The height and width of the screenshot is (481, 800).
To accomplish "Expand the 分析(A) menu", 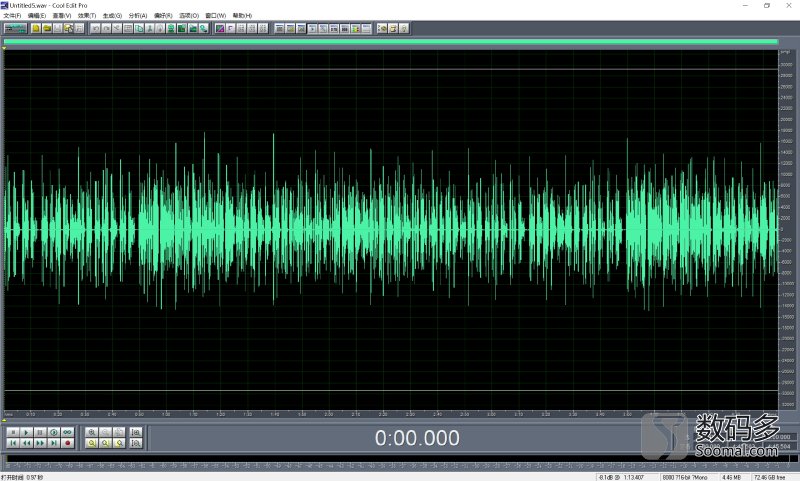I will click(x=138, y=16).
